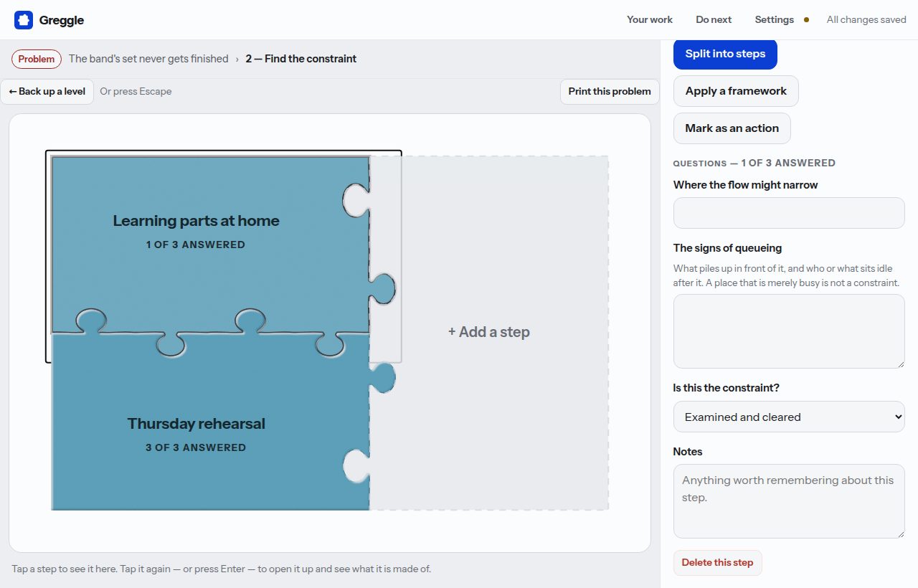Open Settings from the top bar

coord(775,20)
